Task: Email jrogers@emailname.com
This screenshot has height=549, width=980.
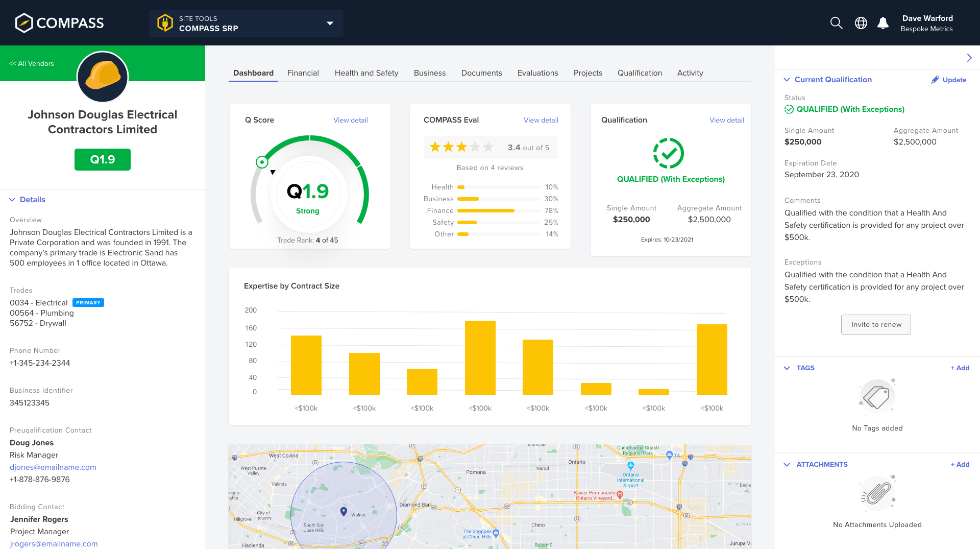Action: click(54, 544)
